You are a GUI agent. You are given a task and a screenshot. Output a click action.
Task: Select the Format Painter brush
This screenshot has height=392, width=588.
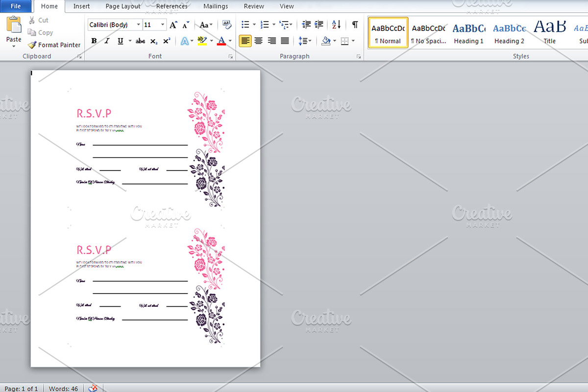(32, 45)
